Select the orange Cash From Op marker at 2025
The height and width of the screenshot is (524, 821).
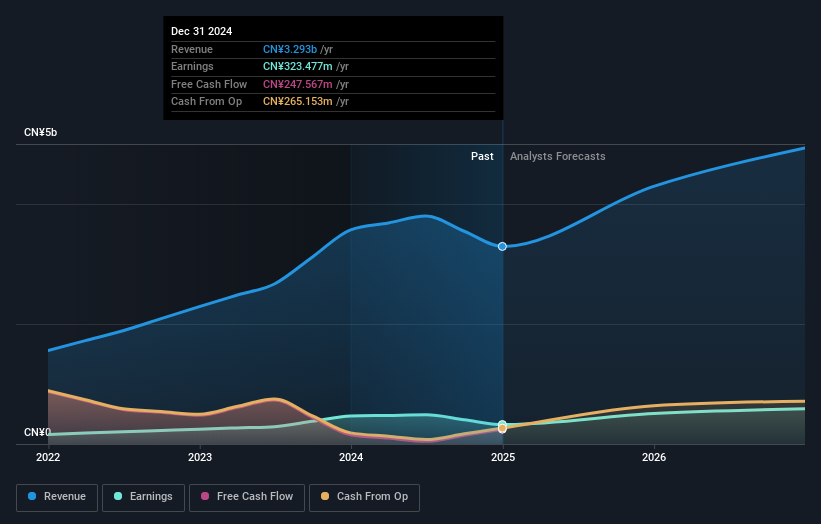click(x=502, y=429)
